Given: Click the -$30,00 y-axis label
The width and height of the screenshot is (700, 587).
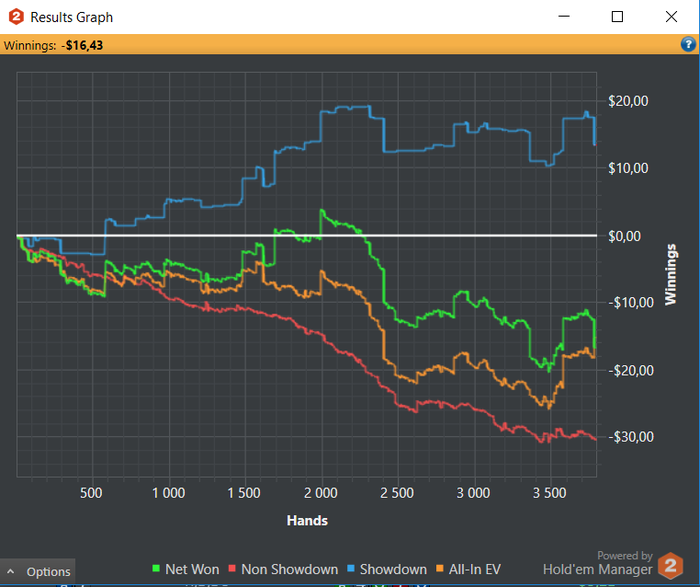Looking at the screenshot, I should click(x=631, y=437).
